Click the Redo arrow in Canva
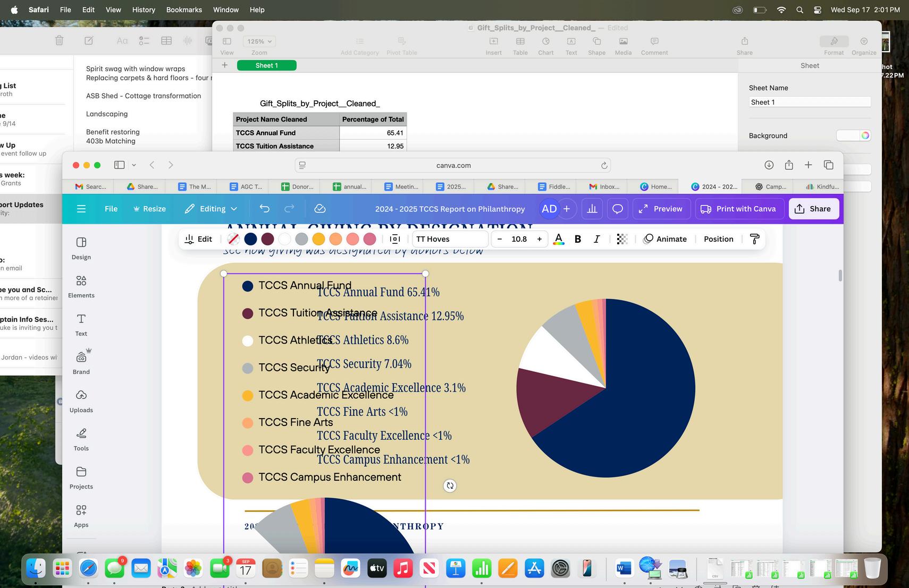The height and width of the screenshot is (588, 909). pos(289,209)
